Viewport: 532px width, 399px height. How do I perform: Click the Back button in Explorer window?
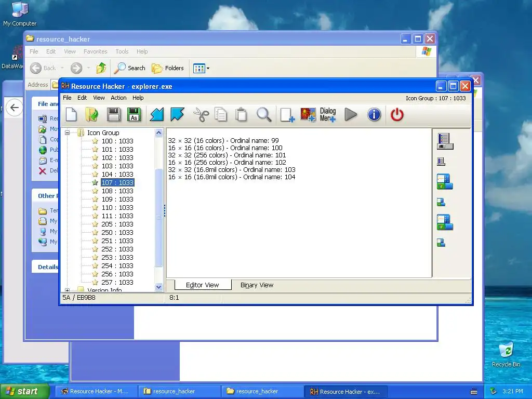pyautogui.click(x=43, y=68)
